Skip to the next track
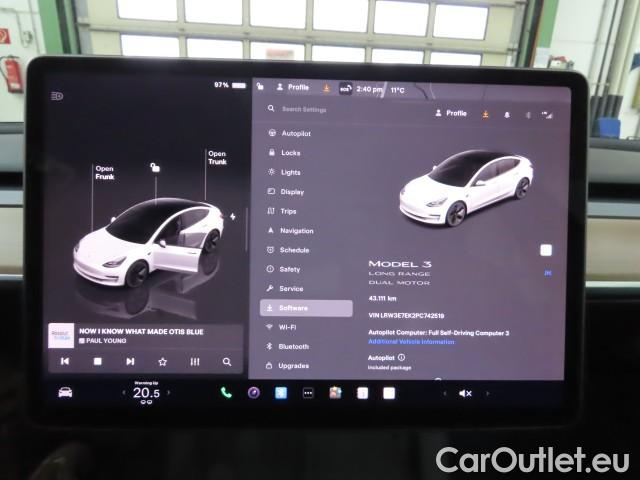This screenshot has width=640, height=480. coord(130,361)
